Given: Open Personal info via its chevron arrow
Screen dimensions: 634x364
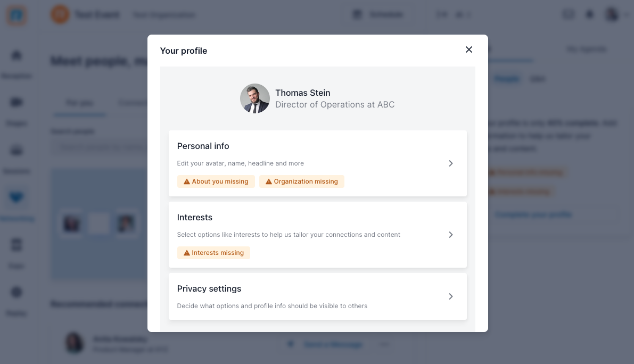Looking at the screenshot, I should 450,163.
